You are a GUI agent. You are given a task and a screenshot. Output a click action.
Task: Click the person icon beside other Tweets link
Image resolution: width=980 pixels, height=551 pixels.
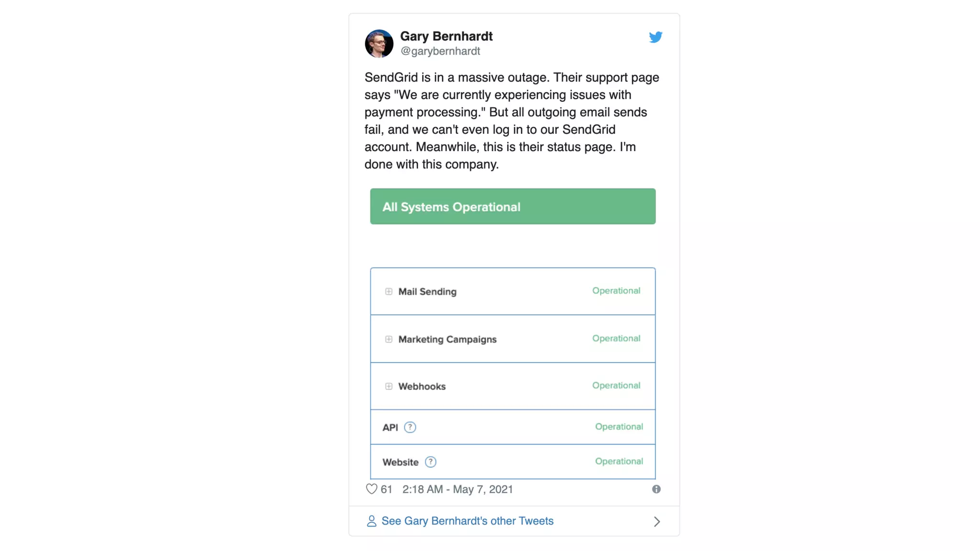[x=371, y=521]
